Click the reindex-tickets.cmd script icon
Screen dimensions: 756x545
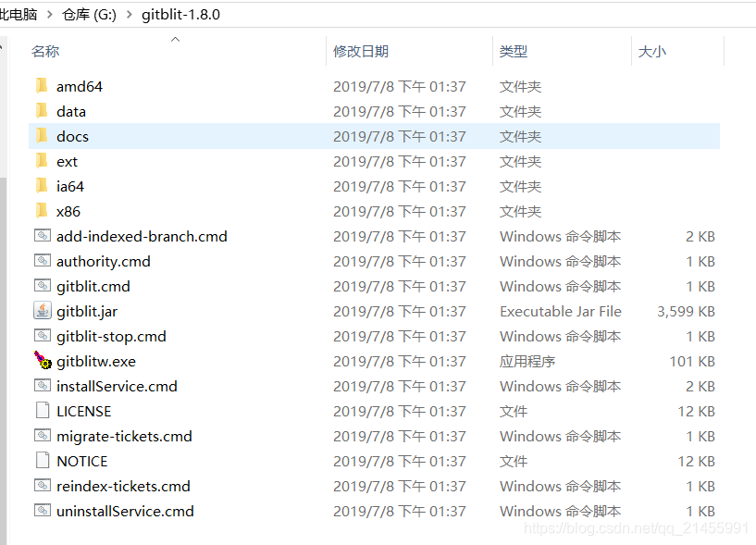click(x=43, y=485)
